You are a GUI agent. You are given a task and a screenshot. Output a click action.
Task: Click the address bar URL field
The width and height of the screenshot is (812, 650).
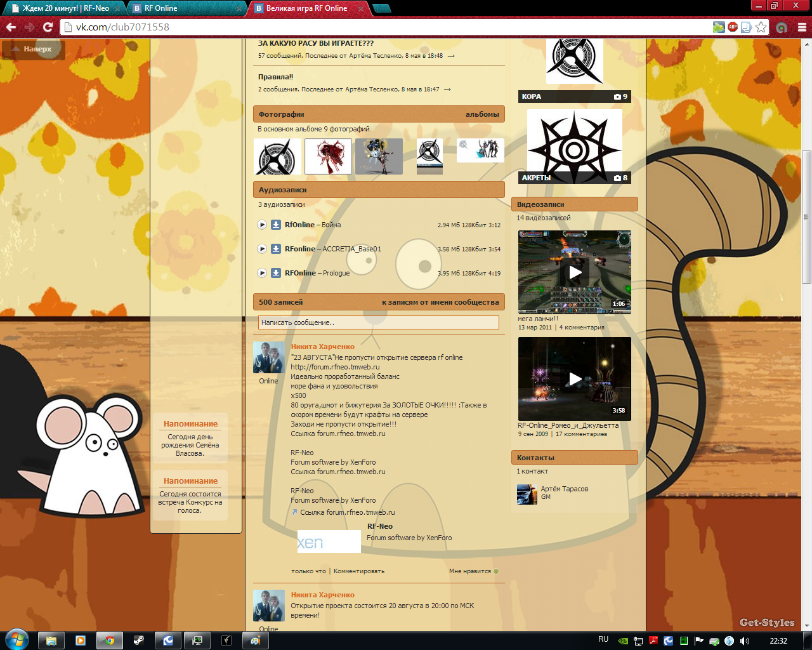[x=387, y=27]
